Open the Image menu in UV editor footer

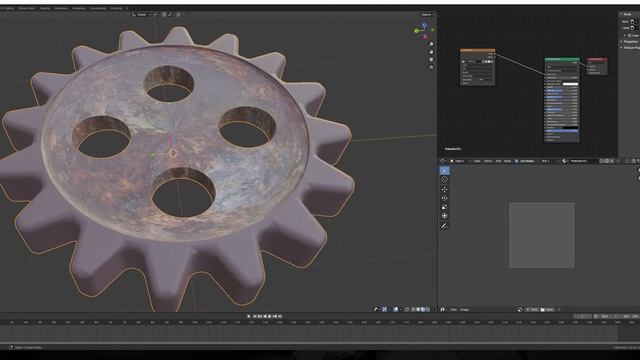click(464, 310)
